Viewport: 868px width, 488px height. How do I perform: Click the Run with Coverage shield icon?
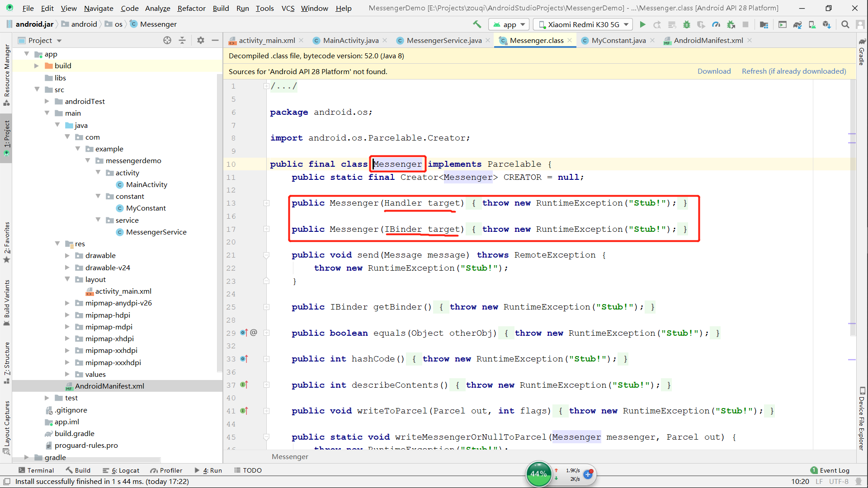[701, 24]
